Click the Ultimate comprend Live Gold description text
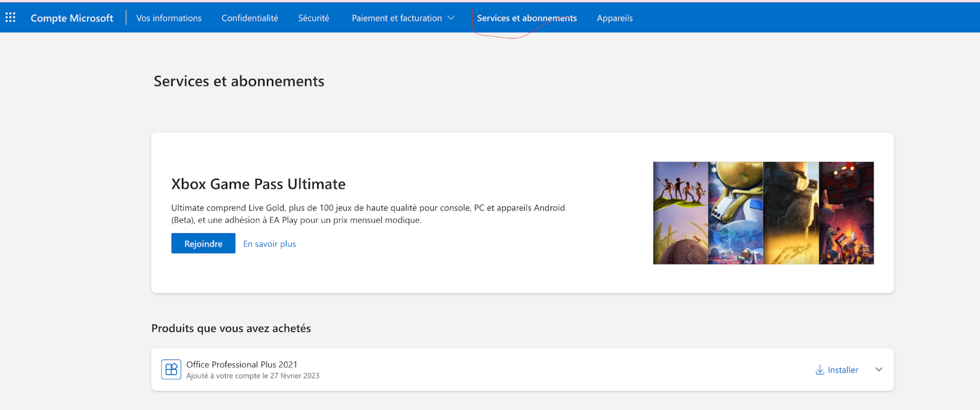 (368, 214)
